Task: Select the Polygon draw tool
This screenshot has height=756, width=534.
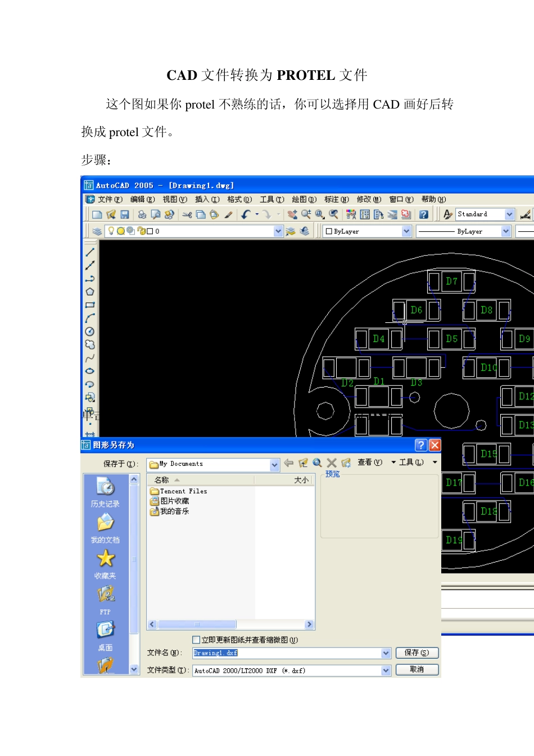Action: tap(90, 292)
